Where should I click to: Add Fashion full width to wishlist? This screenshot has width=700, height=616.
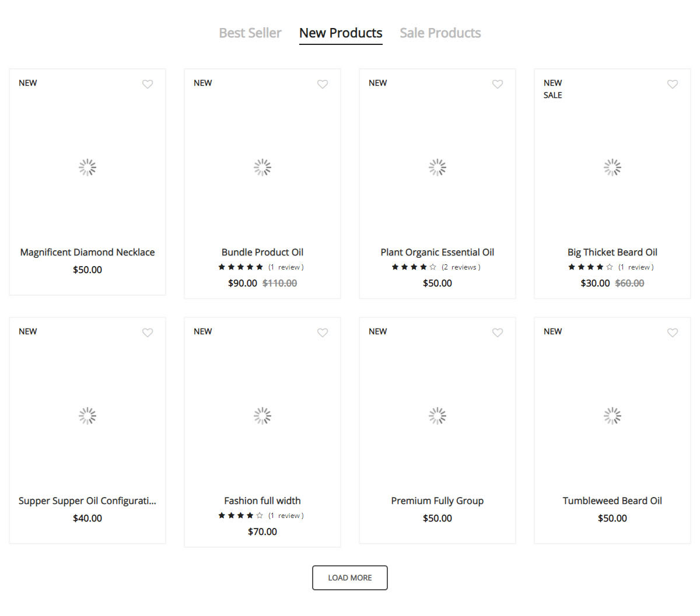[323, 332]
